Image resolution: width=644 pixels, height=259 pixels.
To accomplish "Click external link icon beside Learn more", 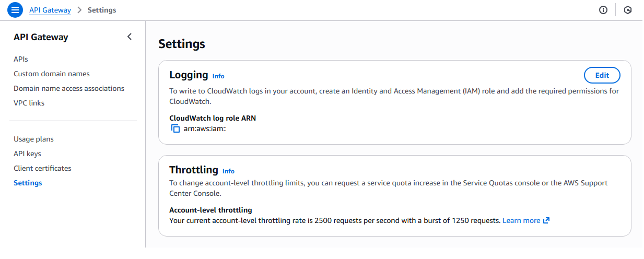I will coord(546,220).
